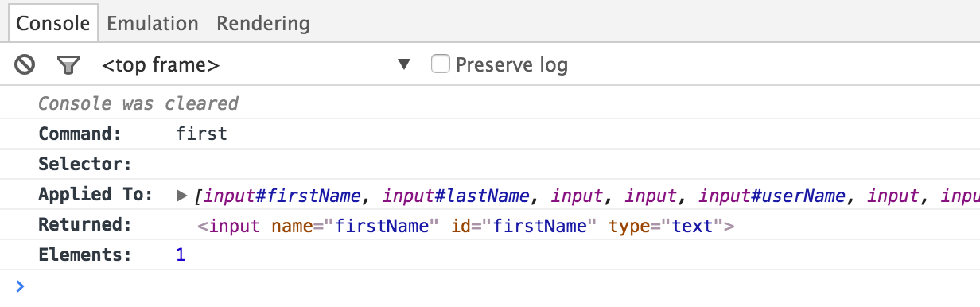Screen dimensions: 980x307
Task: Click the returned firstName input element
Action: (465, 226)
